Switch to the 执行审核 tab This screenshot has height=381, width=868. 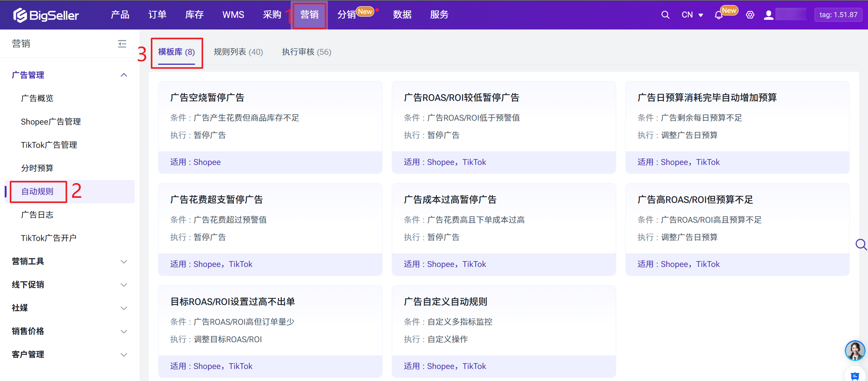(x=306, y=52)
